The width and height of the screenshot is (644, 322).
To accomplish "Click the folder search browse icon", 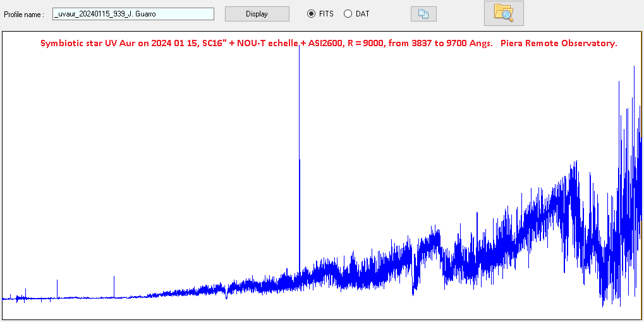I will coord(504,13).
